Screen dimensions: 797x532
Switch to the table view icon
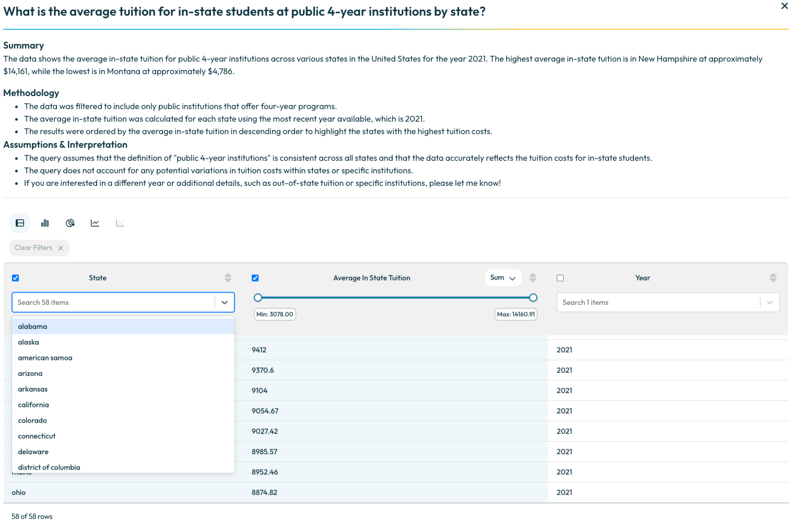[x=20, y=223]
